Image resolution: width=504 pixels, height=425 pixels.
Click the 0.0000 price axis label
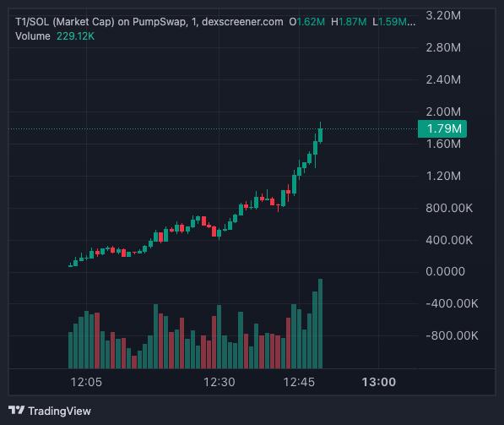pos(445,271)
